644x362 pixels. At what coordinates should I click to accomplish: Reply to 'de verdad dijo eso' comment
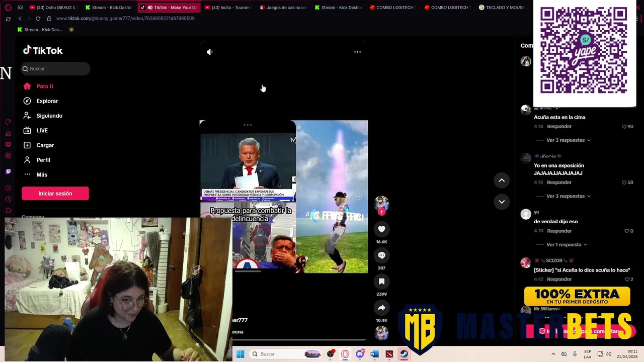click(559, 231)
